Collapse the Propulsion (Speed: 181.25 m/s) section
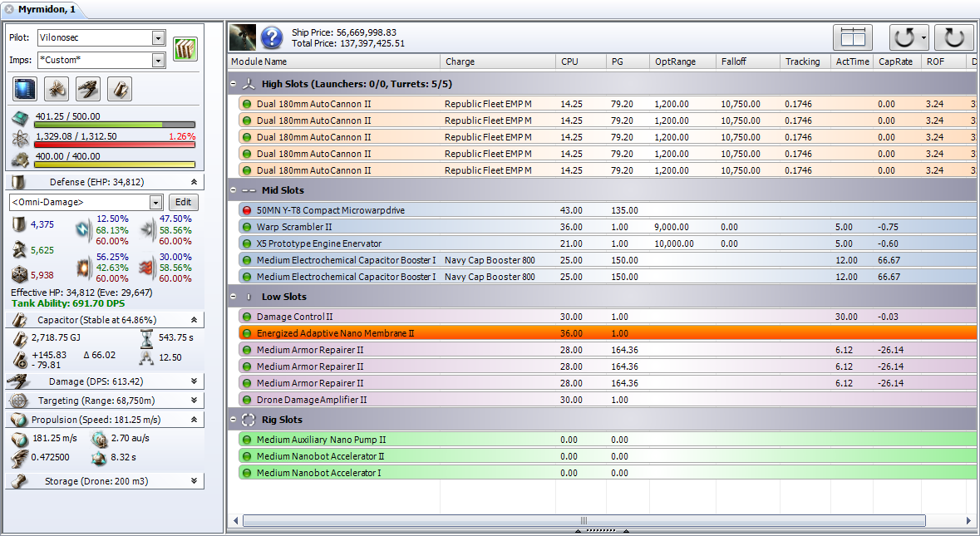This screenshot has height=536, width=980. (x=195, y=420)
